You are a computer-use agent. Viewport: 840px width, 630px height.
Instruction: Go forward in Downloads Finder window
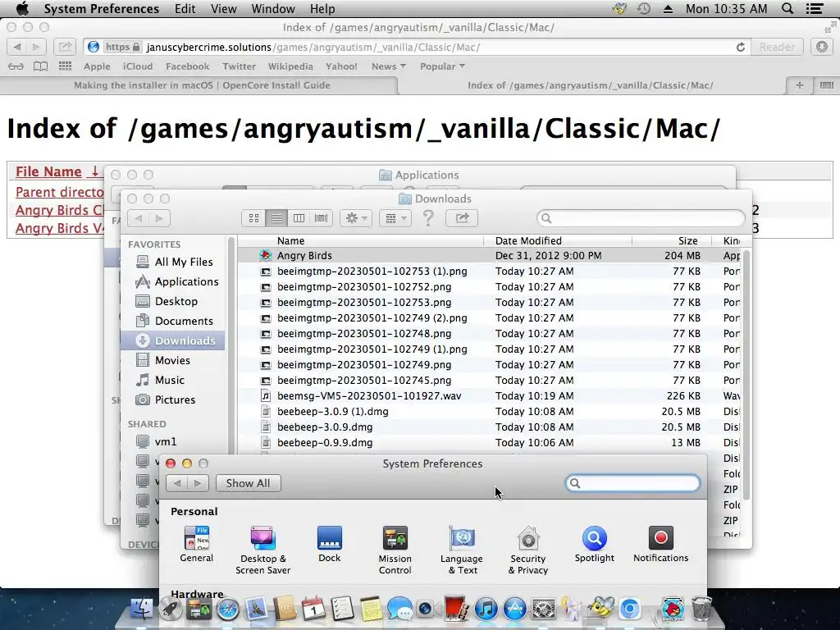pos(159,218)
